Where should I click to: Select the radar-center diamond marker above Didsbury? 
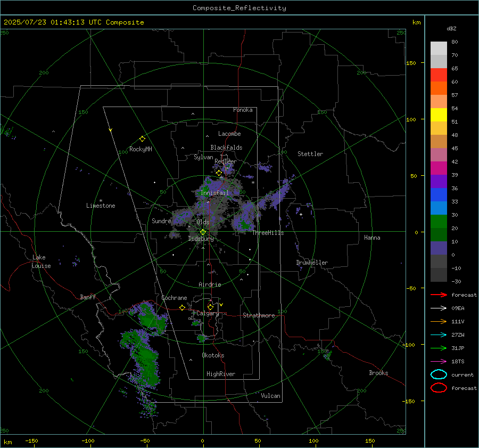coord(203,232)
